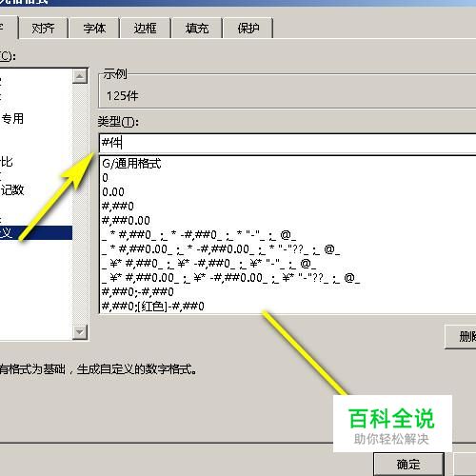Select the non-currency accounting format without decimals
Screen dimensions: 476x476
(288, 235)
